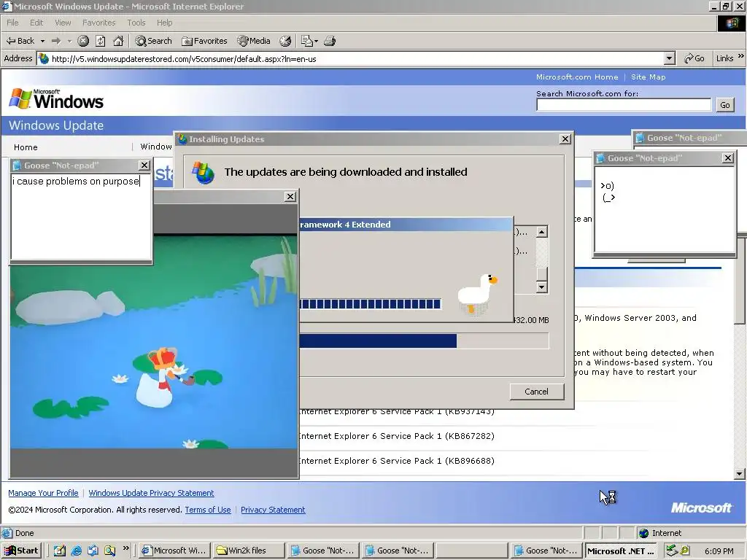Click the white goose on the dialog

coord(477,294)
